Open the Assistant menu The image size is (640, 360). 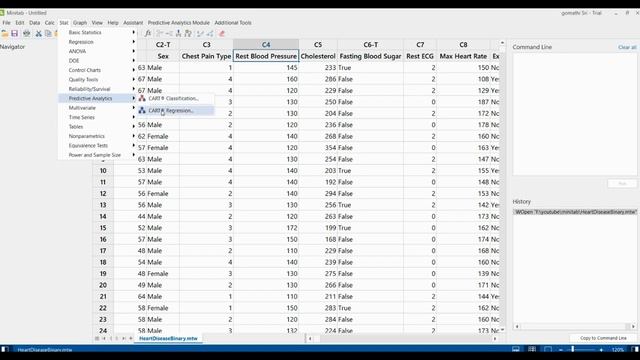(133, 23)
